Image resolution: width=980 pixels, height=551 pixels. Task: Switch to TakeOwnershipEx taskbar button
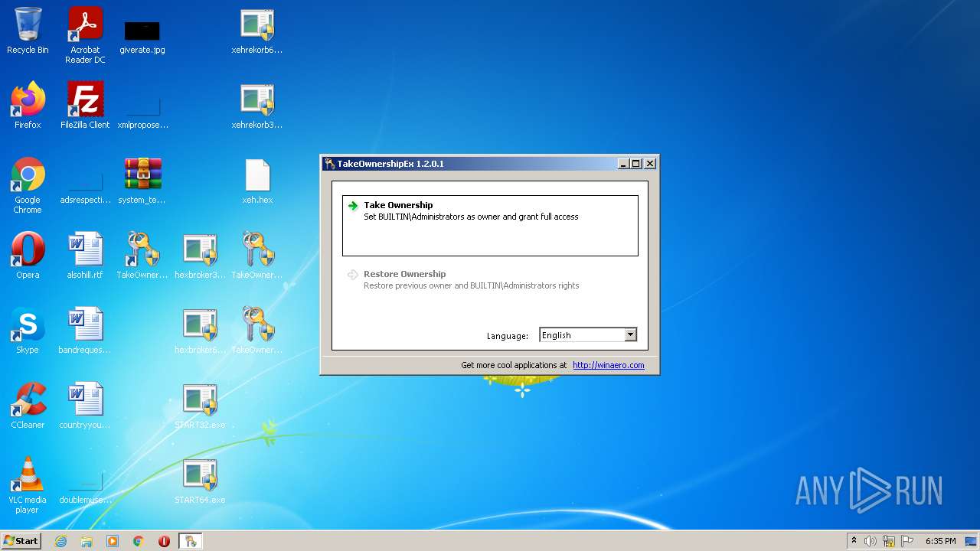click(190, 541)
